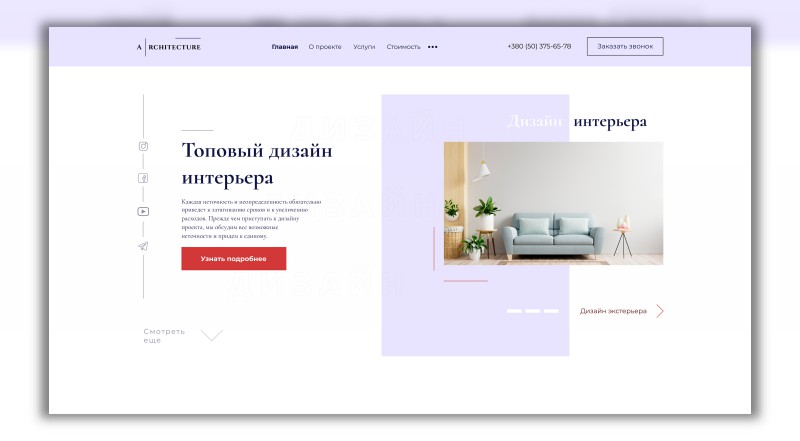The height and width of the screenshot is (441, 800).
Task: Click the red right arrow next slide
Action: 660,311
